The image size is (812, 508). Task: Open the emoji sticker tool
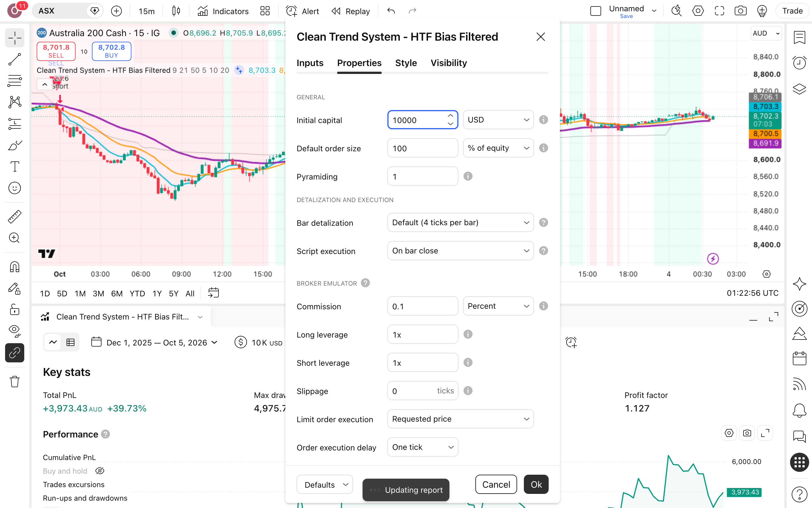coord(14,188)
